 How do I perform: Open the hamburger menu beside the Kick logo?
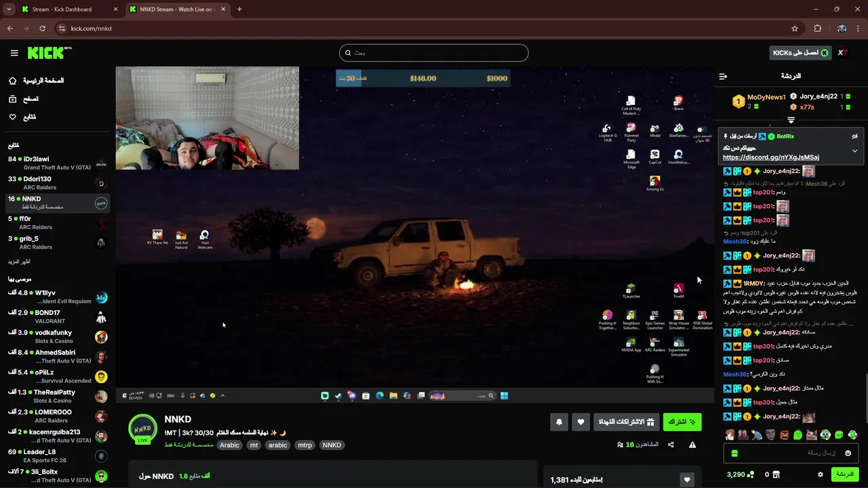coord(14,53)
